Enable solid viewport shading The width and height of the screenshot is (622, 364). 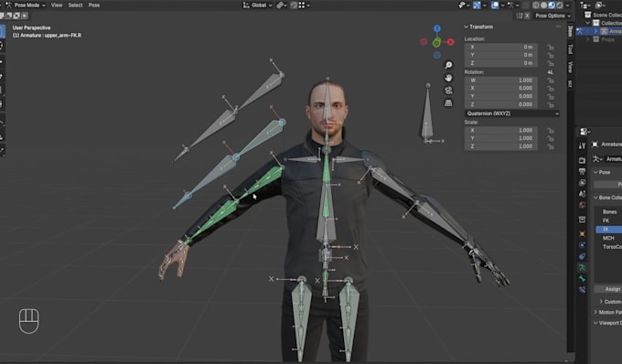[x=544, y=5]
